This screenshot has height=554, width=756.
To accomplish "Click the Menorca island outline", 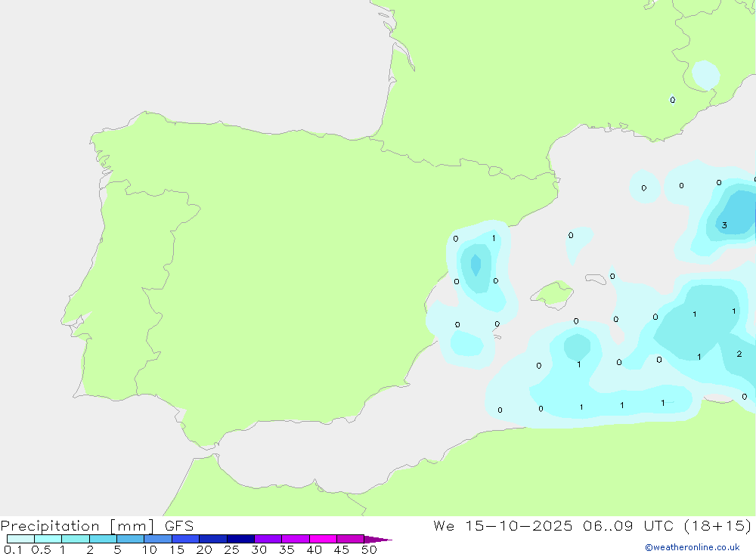I will coord(596,279).
